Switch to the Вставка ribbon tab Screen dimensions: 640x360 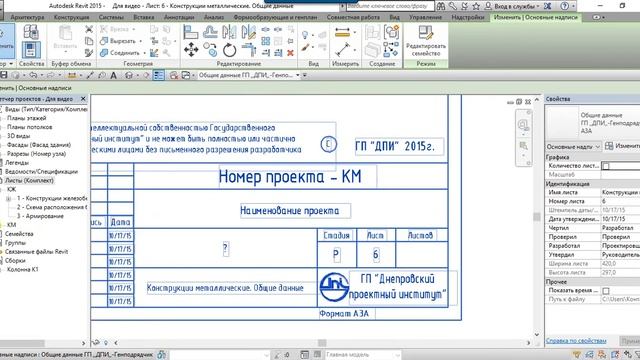144,17
